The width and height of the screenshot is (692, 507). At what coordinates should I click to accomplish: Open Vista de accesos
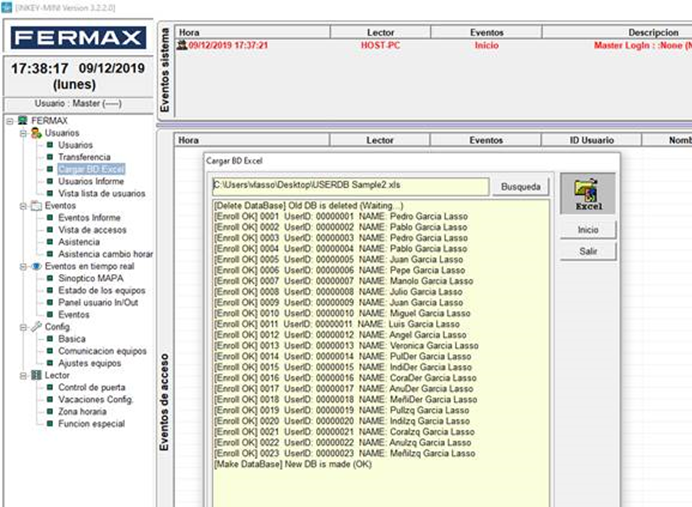(x=92, y=230)
